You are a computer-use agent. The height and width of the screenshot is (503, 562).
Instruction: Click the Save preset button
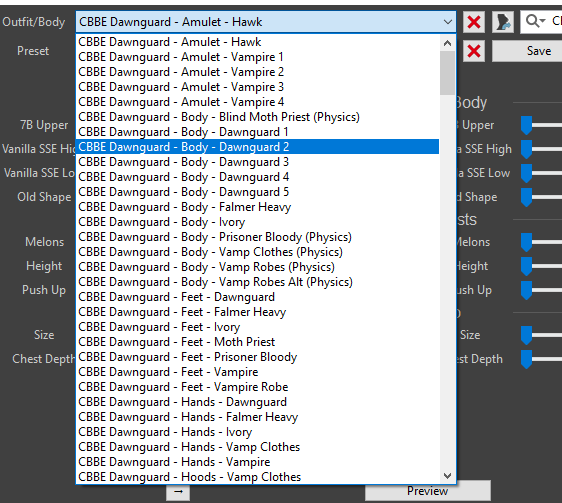pos(527,51)
